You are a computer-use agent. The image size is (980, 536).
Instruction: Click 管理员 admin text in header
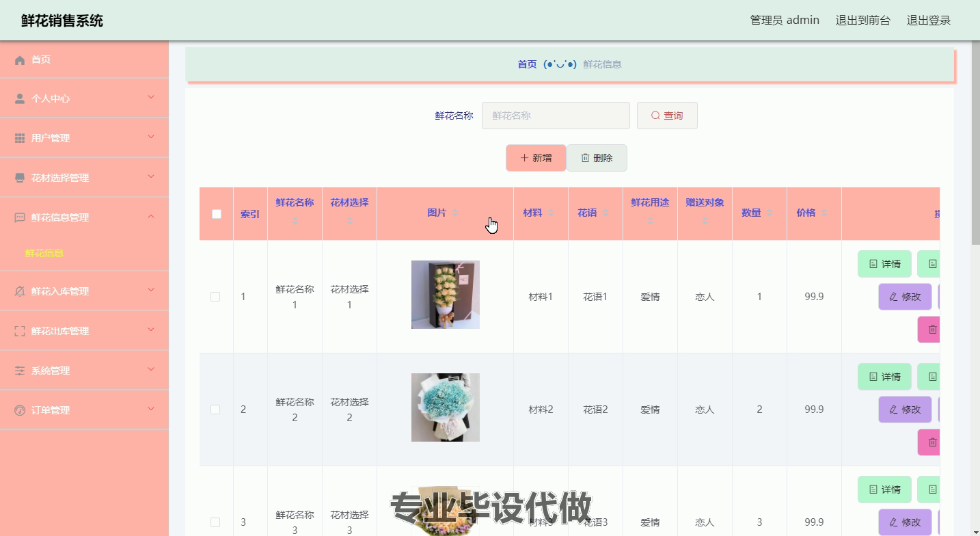pyautogui.click(x=785, y=21)
